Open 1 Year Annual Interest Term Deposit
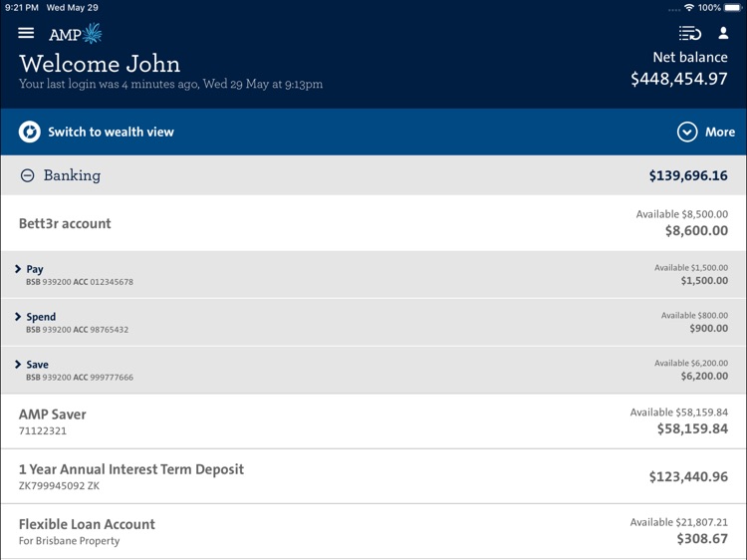Screen dimensions: 747x560 pos(373,476)
